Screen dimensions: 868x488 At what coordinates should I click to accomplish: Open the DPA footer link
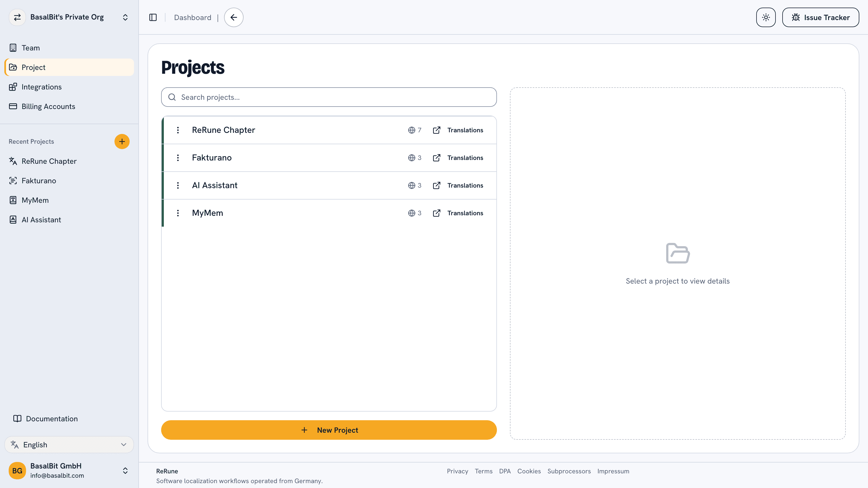coord(505,471)
